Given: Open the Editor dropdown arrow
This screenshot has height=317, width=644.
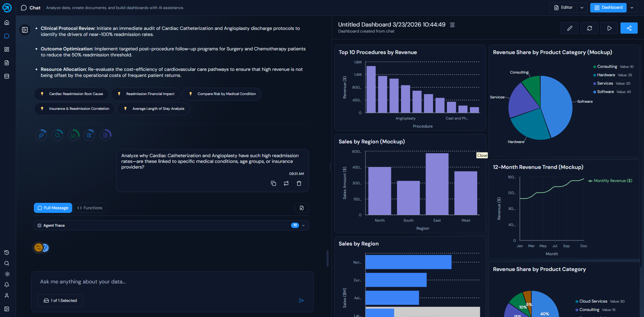Looking at the screenshot, I should coord(582,7).
